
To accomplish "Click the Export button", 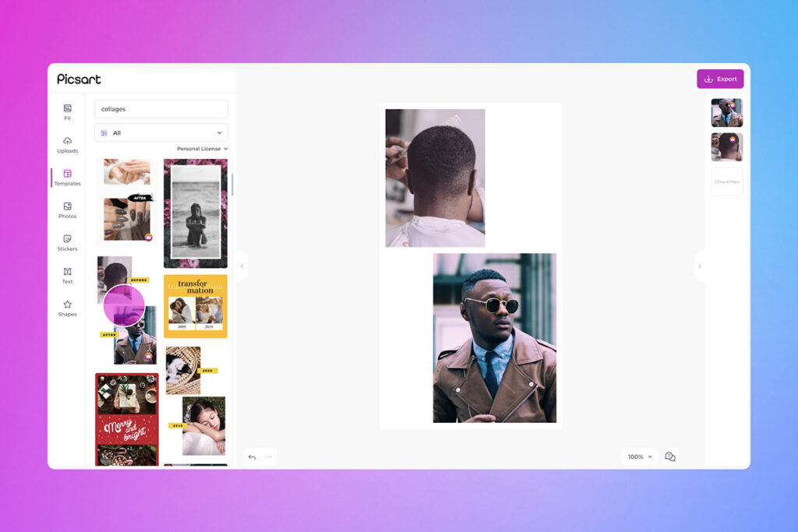I will 720,79.
